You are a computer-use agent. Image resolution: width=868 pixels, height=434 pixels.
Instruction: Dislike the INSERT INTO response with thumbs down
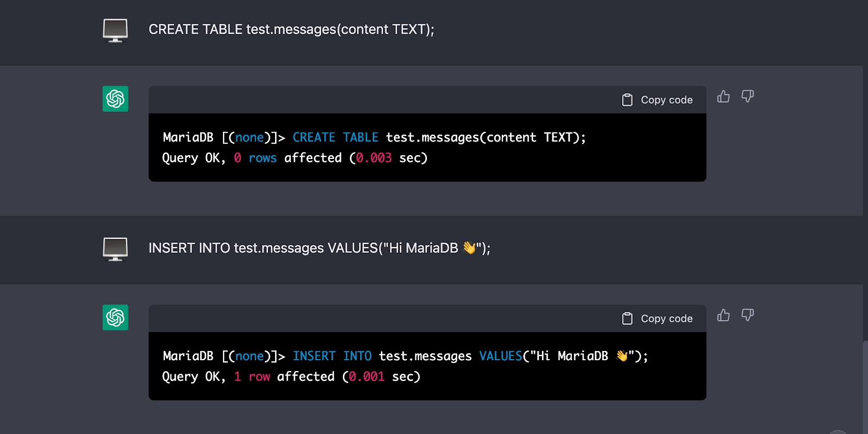[x=748, y=315]
